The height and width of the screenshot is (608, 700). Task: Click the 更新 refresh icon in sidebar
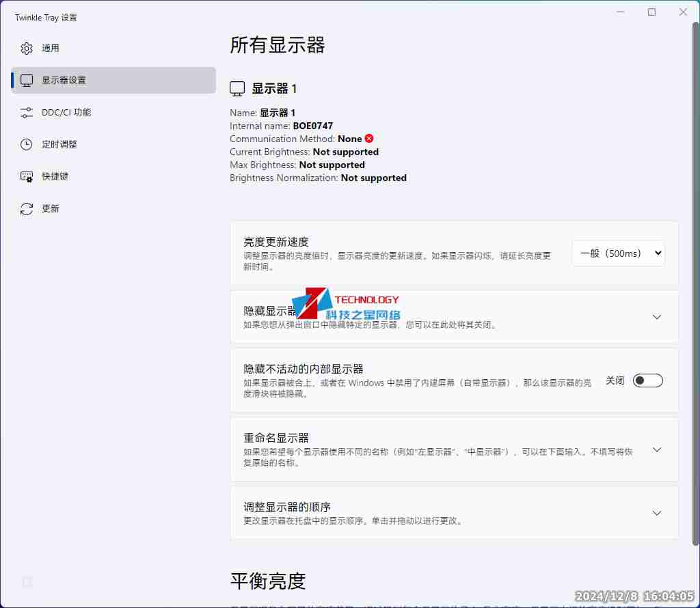pos(26,208)
